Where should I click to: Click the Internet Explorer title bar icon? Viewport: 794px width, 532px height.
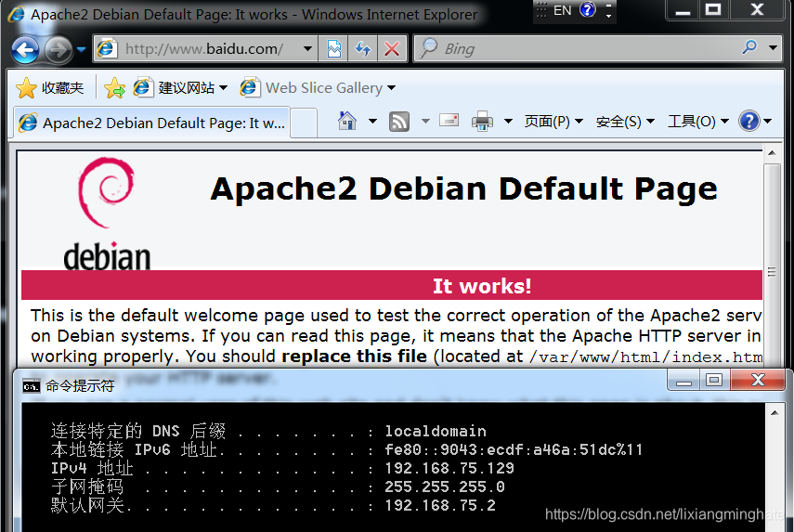pyautogui.click(x=16, y=14)
